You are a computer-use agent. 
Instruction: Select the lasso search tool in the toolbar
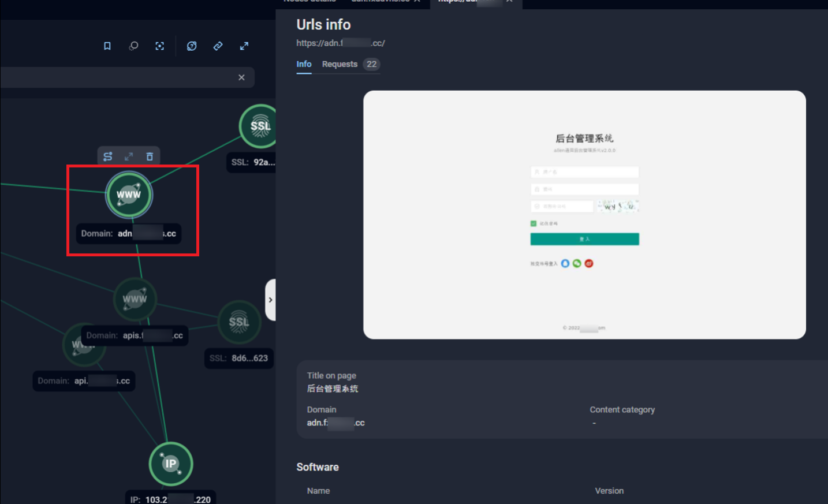pos(133,46)
